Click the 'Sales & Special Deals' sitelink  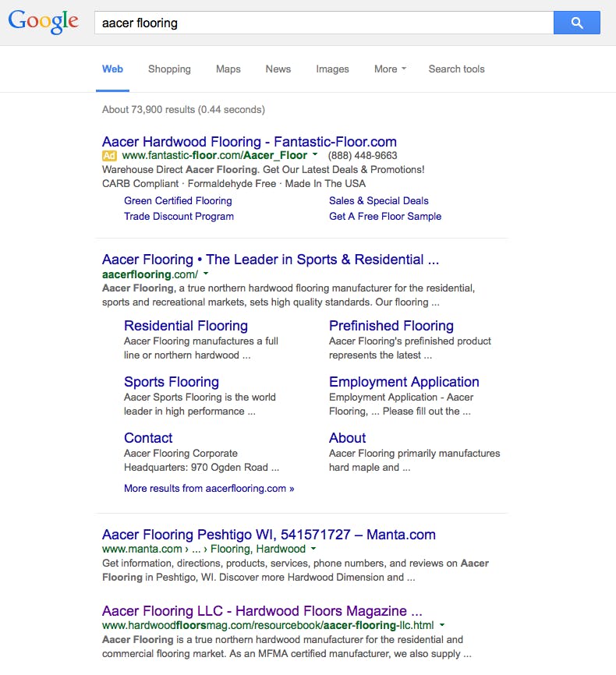(379, 200)
